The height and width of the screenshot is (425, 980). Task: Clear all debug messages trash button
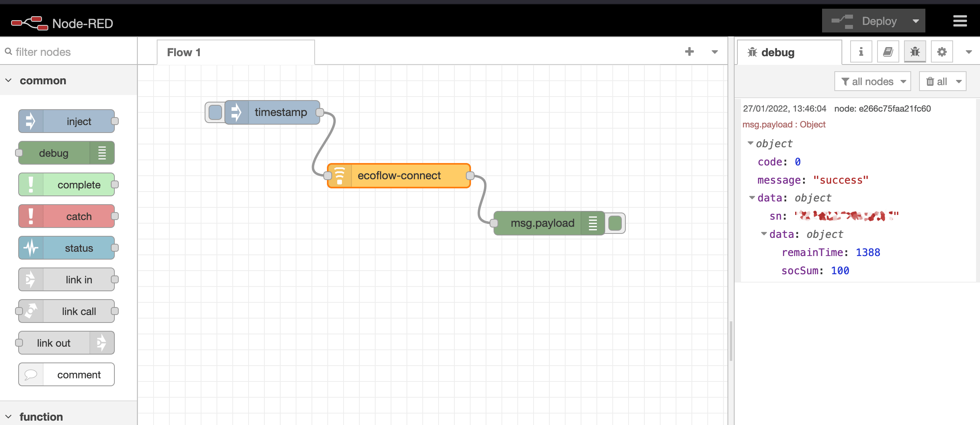click(x=936, y=82)
